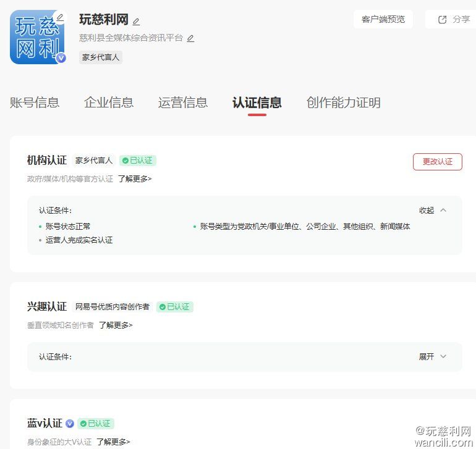
Task: Click the edit pencil on avatar corner
Action: pos(60,17)
